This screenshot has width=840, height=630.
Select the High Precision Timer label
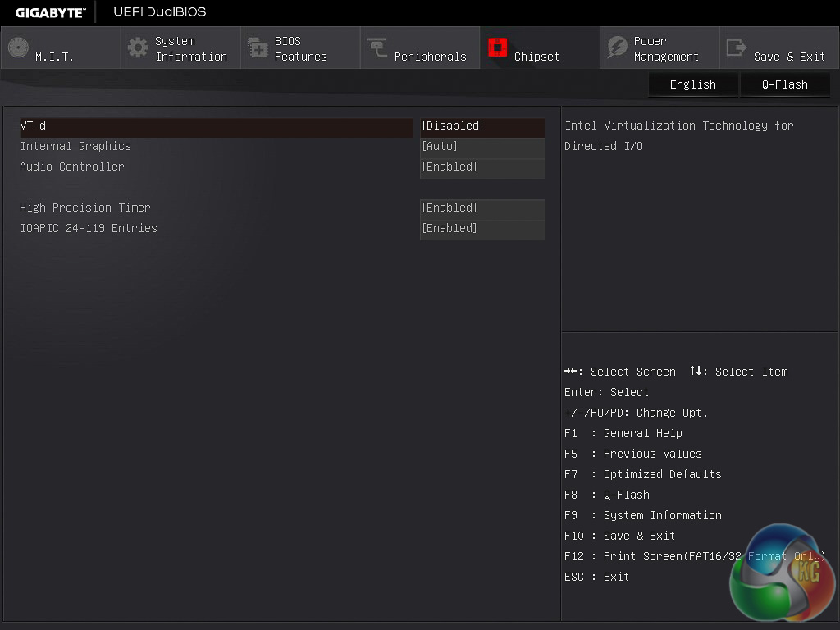pos(85,208)
